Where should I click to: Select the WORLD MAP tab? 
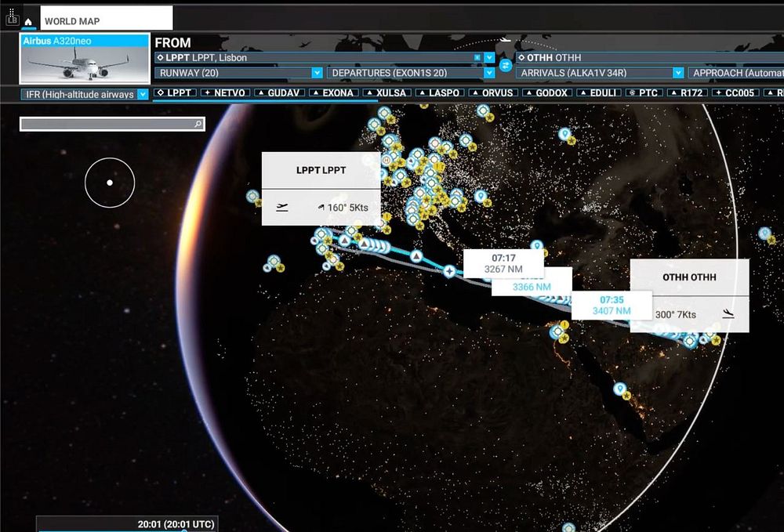pos(107,19)
